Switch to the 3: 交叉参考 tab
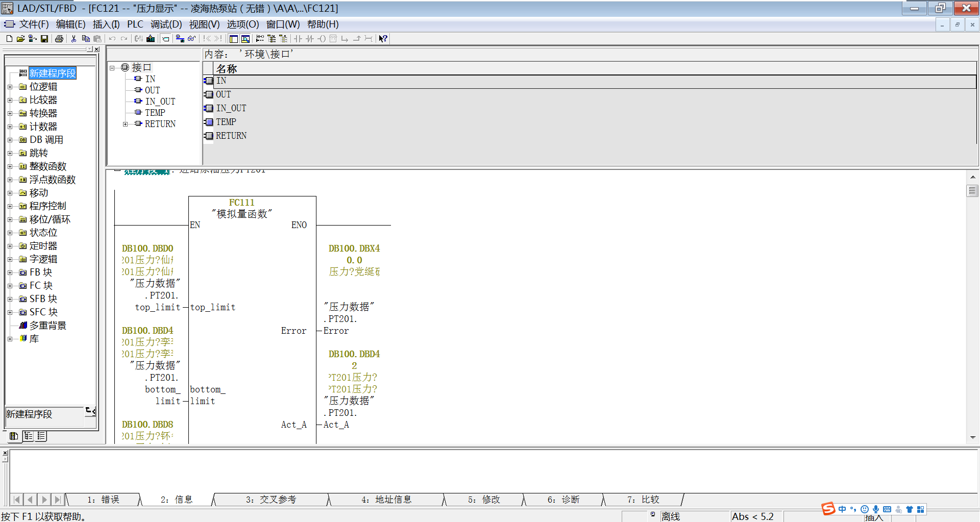980x522 pixels. tap(271, 500)
